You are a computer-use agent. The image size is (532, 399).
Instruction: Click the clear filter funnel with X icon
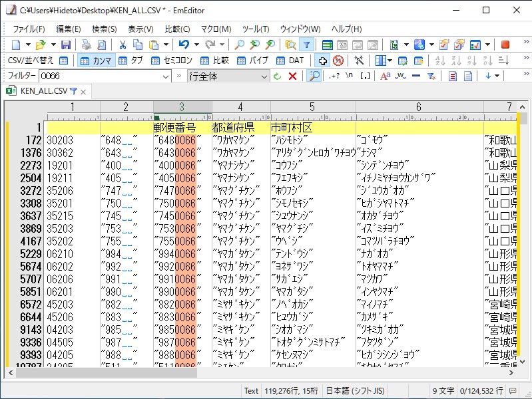[431, 76]
